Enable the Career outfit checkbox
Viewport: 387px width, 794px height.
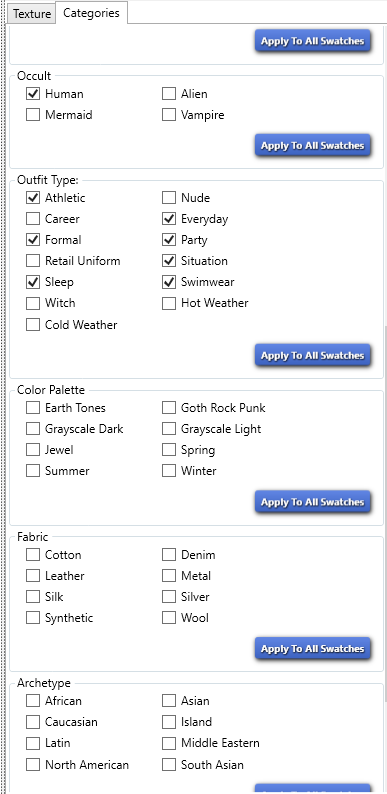point(33,219)
